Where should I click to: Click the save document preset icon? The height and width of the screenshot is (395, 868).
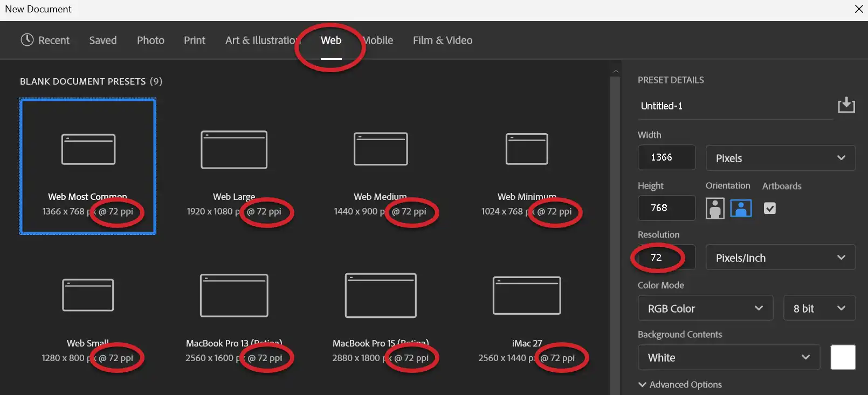(x=846, y=105)
